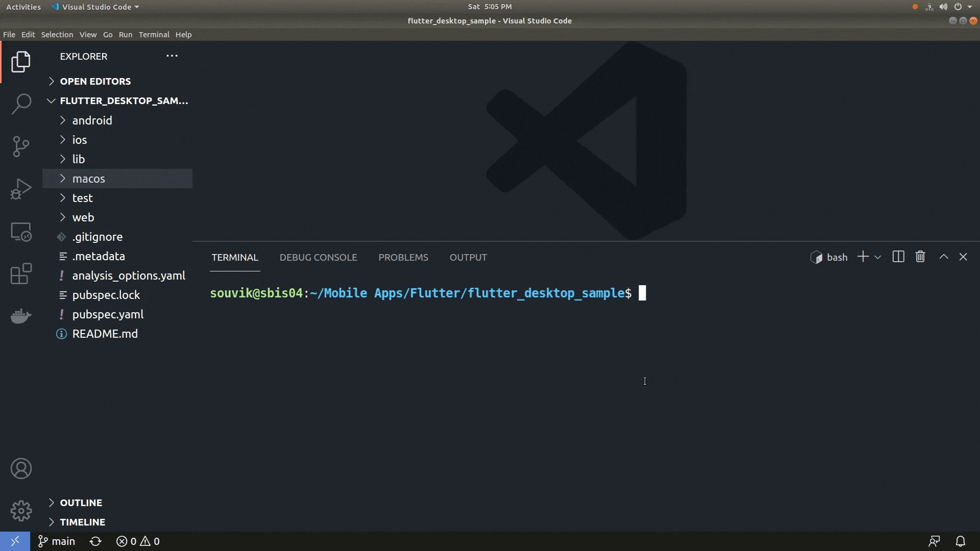
Task: Switch to the DEBUG CONSOLE tab
Action: point(318,257)
